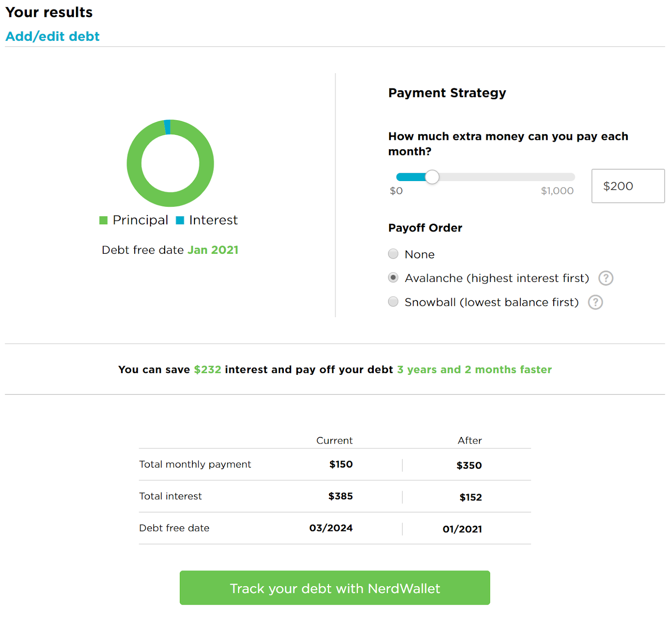Choose Avalanche (highest interest first) radio button
672x618 pixels.
click(393, 278)
